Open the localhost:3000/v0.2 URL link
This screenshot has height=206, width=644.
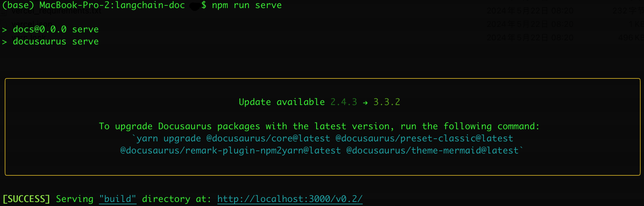290,199
